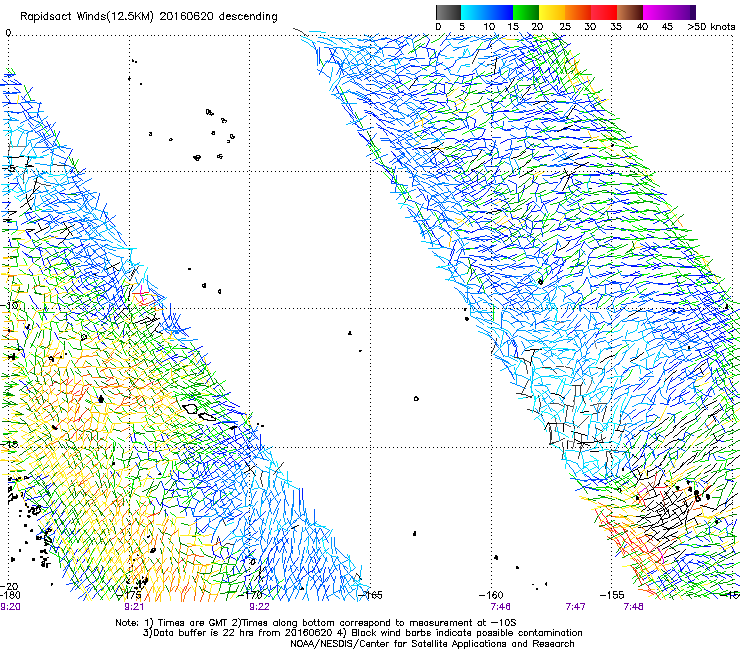Click the '35' label under the color bar
This screenshot has width=740, height=650.
click(616, 27)
